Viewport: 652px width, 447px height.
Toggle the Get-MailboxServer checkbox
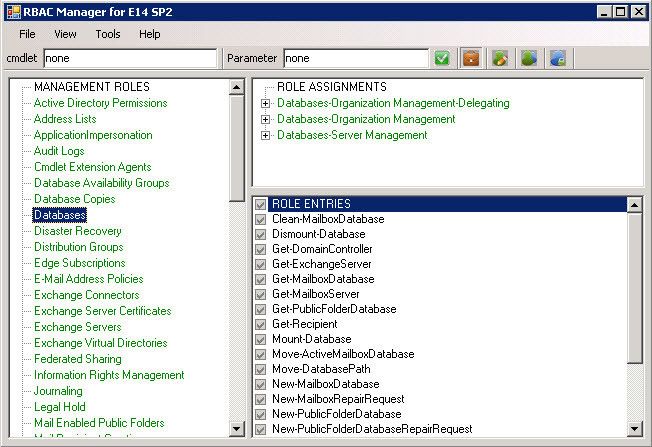click(261, 294)
